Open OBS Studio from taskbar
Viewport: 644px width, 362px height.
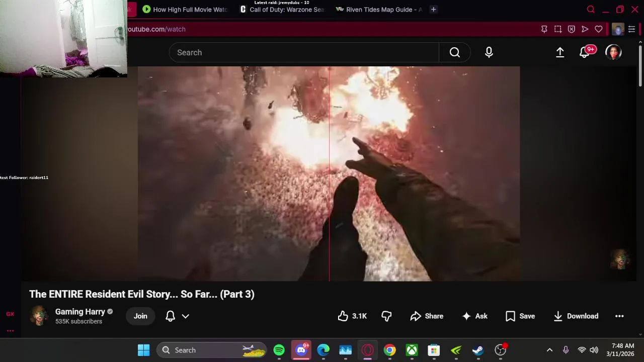501,350
